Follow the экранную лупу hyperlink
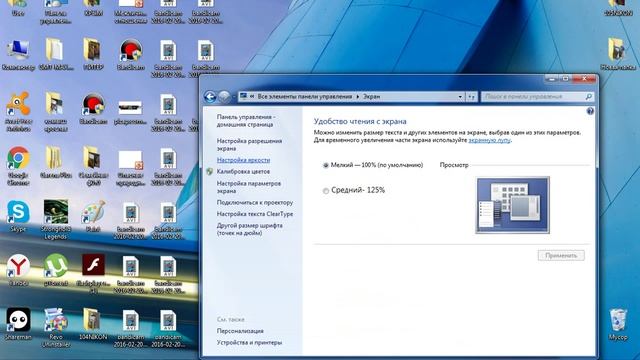 click(x=489, y=140)
